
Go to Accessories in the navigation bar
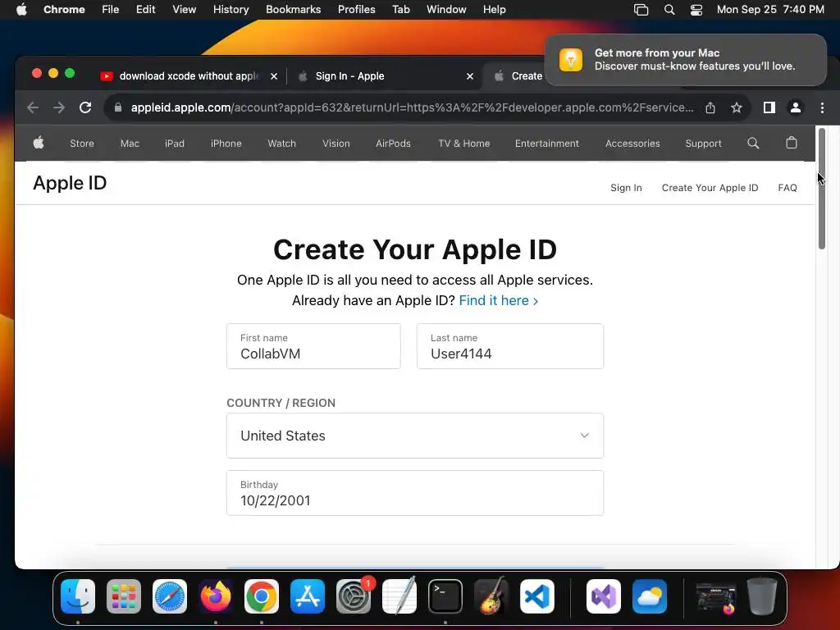[x=632, y=143]
